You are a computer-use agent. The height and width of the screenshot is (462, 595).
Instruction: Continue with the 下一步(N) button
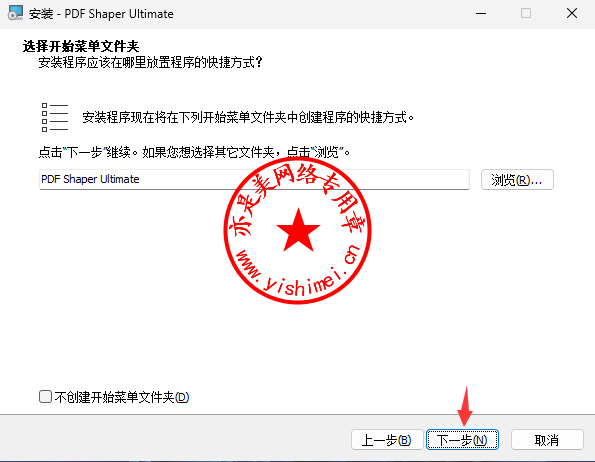click(x=462, y=440)
